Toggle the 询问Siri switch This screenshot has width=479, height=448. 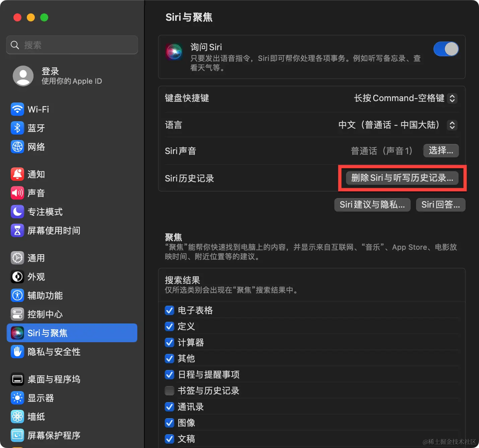tap(446, 49)
